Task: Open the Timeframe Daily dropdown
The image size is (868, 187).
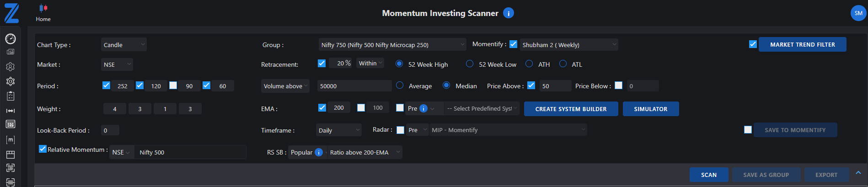Action: [339, 130]
